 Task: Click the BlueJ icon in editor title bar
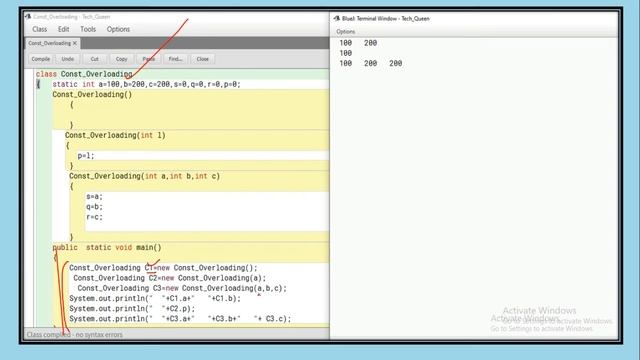click(x=28, y=17)
